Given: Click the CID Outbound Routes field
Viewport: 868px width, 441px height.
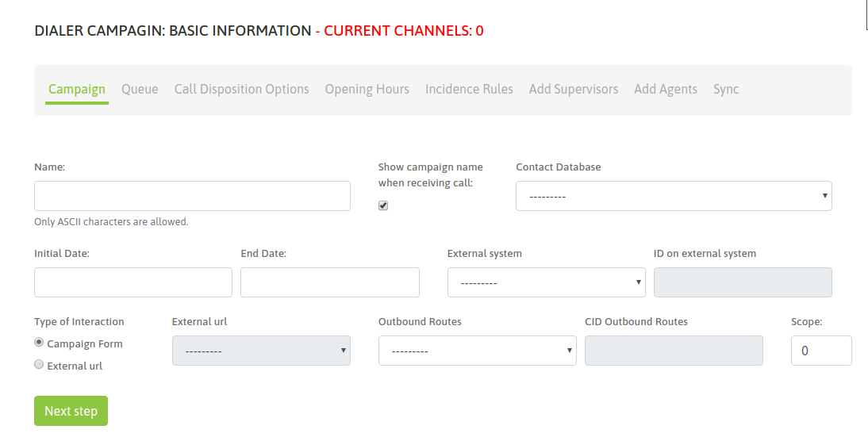Looking at the screenshot, I should [x=674, y=351].
